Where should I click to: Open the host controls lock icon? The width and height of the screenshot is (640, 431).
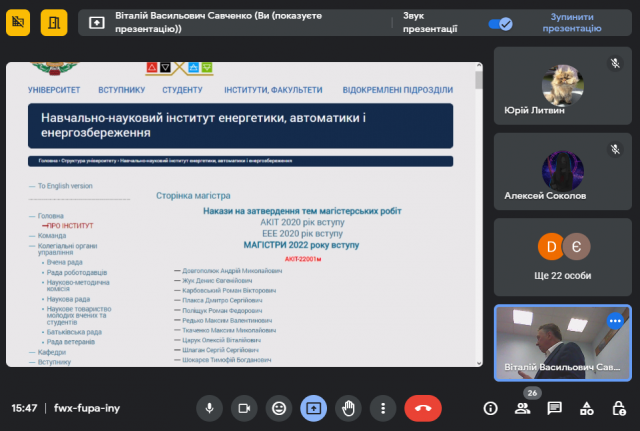[x=619, y=408]
